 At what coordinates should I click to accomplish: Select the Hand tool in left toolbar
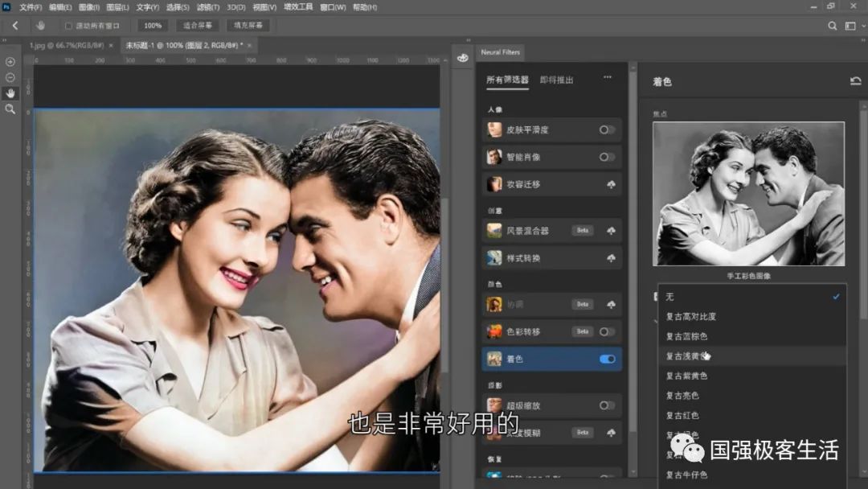pos(10,93)
